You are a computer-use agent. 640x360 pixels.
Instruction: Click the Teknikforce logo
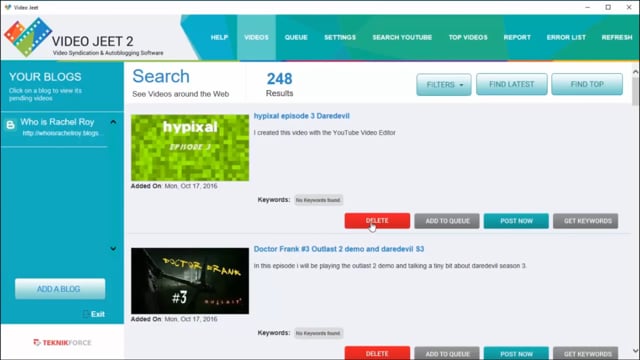[62, 342]
